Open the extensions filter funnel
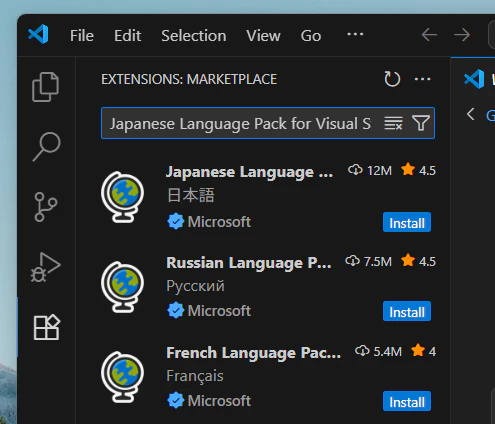The height and width of the screenshot is (424, 495). point(421,123)
